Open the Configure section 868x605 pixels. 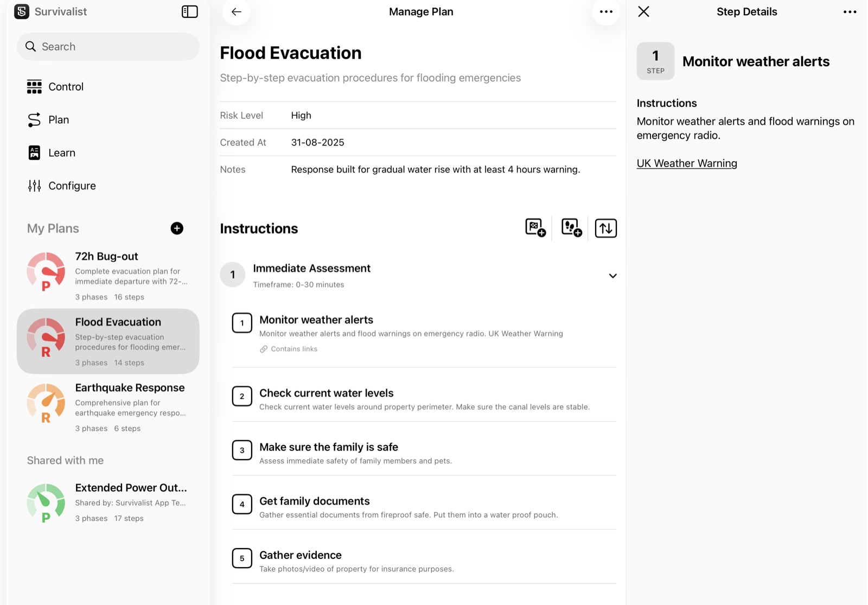tap(108, 186)
